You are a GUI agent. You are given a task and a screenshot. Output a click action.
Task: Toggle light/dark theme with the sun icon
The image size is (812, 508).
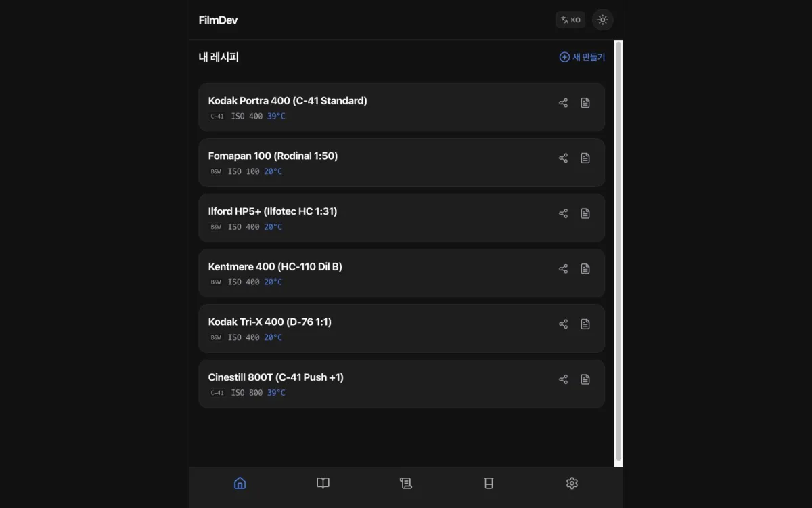point(603,20)
